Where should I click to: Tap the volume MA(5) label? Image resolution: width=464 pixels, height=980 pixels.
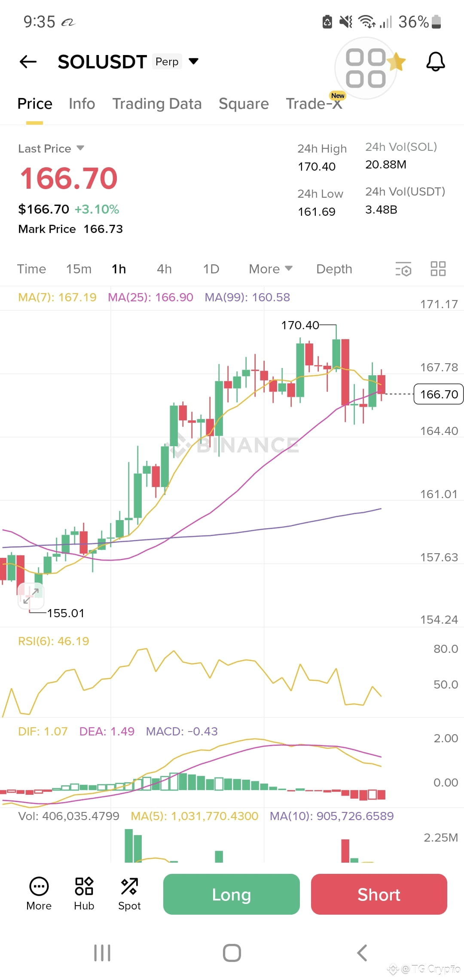(x=195, y=816)
